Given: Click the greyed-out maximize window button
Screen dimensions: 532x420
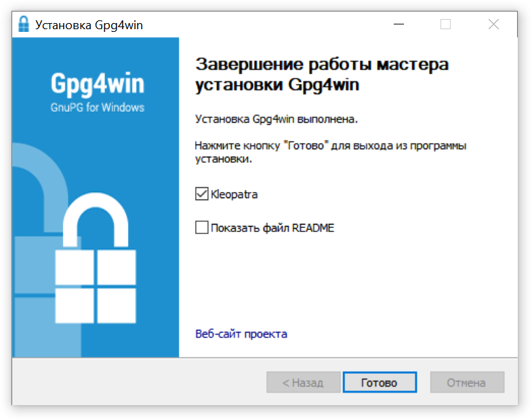Looking at the screenshot, I should (x=445, y=24).
